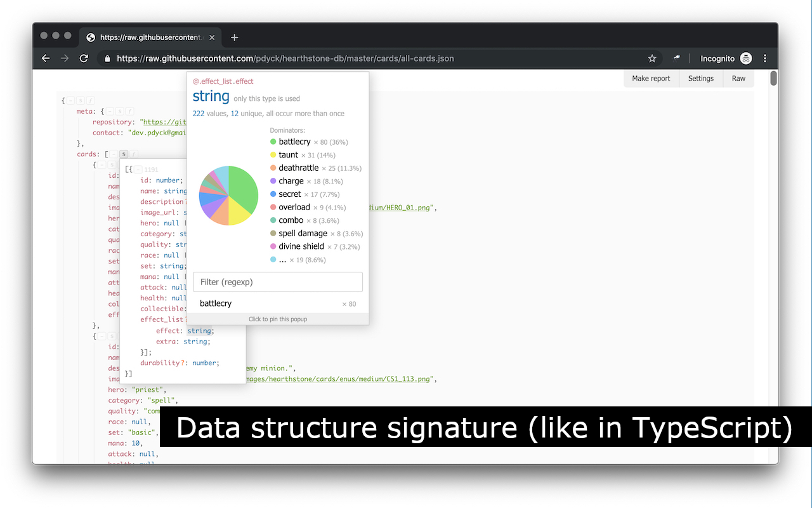Viewport: 812px width, 508px height.
Task: Open the repository link in meta
Action: click(164, 122)
